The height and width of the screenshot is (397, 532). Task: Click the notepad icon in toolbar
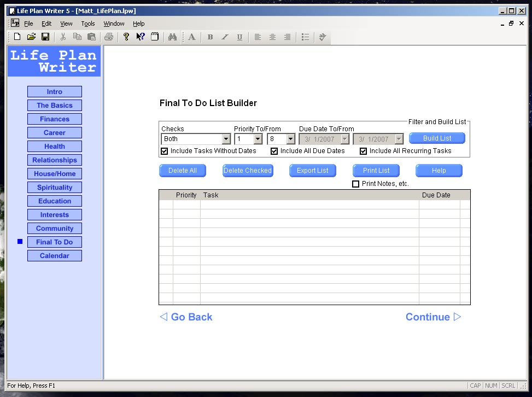point(155,37)
